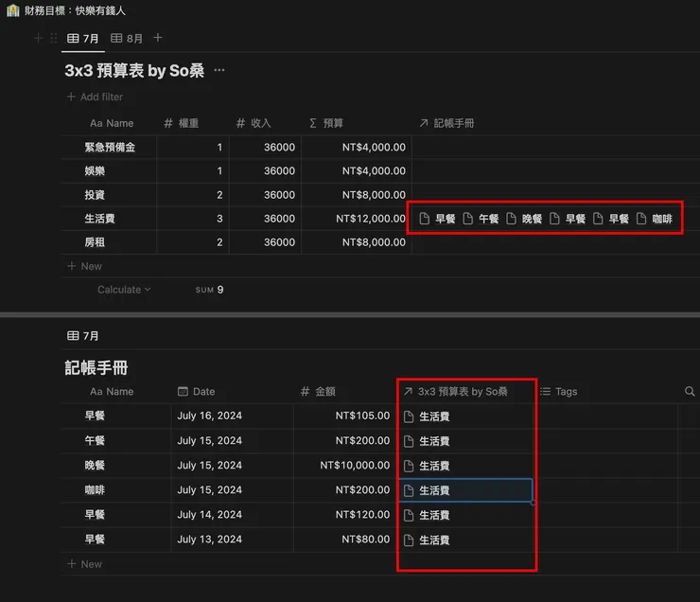Click the page icon before 咖啡 in the relation cell
700x602 pixels.
[x=641, y=219]
